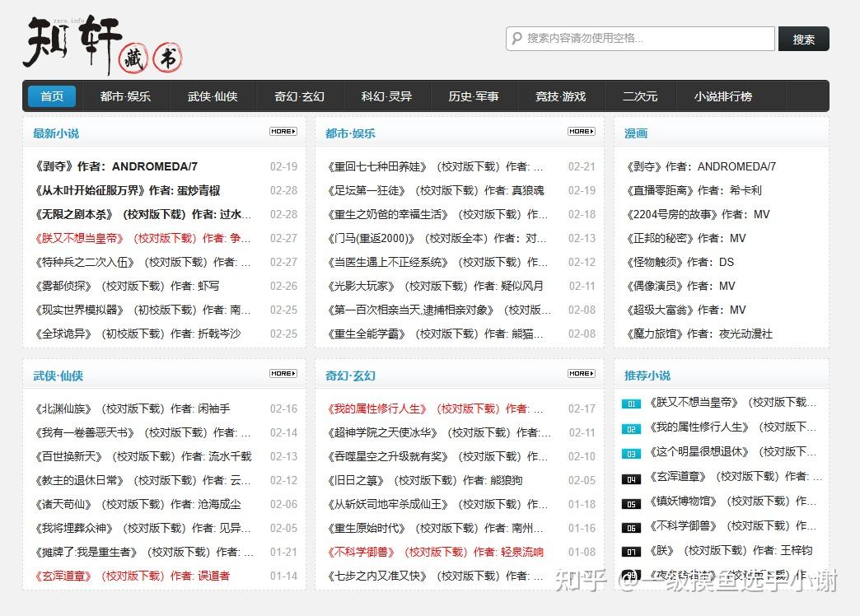Open MORE for 都市·娱乐 section

click(x=582, y=132)
